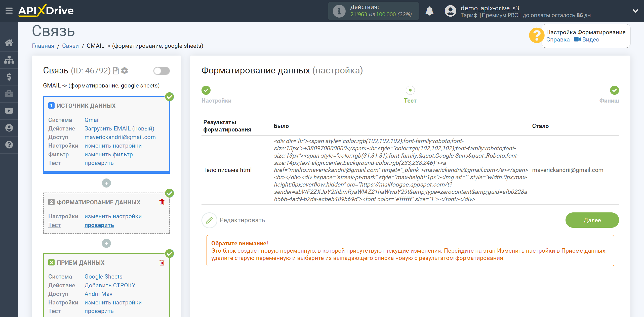Click the Действия usage counter text
The height and width of the screenshot is (317, 644).
click(381, 11)
